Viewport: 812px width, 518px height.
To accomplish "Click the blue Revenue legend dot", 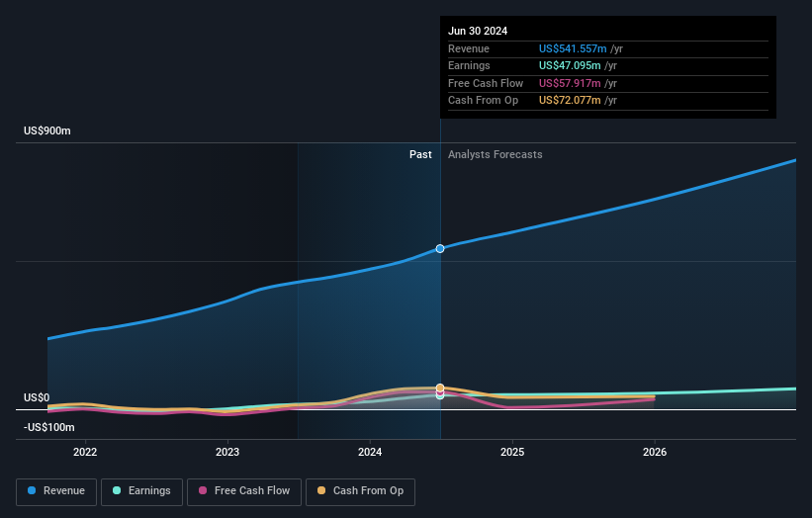I will coord(32,490).
